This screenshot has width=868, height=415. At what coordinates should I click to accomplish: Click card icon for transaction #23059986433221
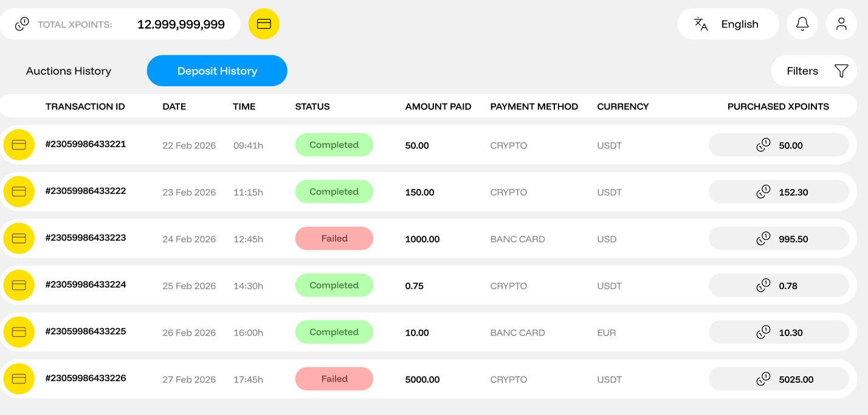tap(19, 145)
